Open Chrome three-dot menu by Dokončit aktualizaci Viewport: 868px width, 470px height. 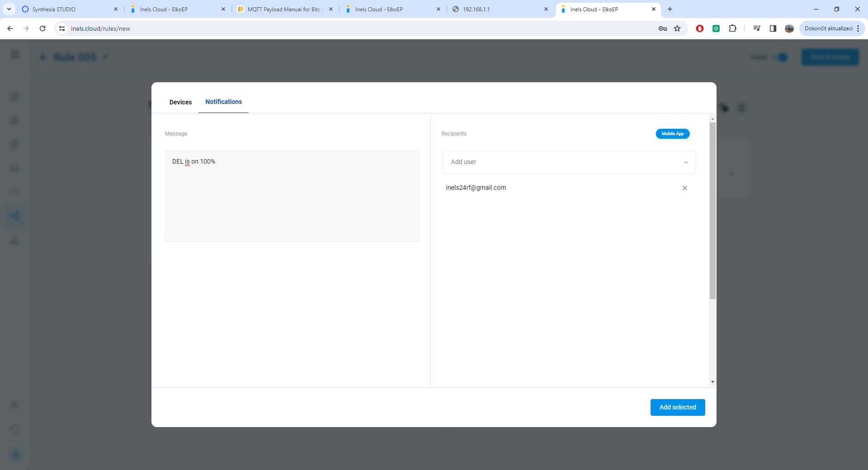click(858, 28)
